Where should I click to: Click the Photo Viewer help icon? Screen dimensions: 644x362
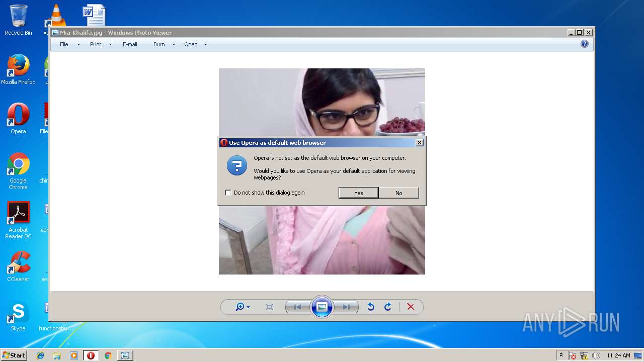tap(585, 44)
